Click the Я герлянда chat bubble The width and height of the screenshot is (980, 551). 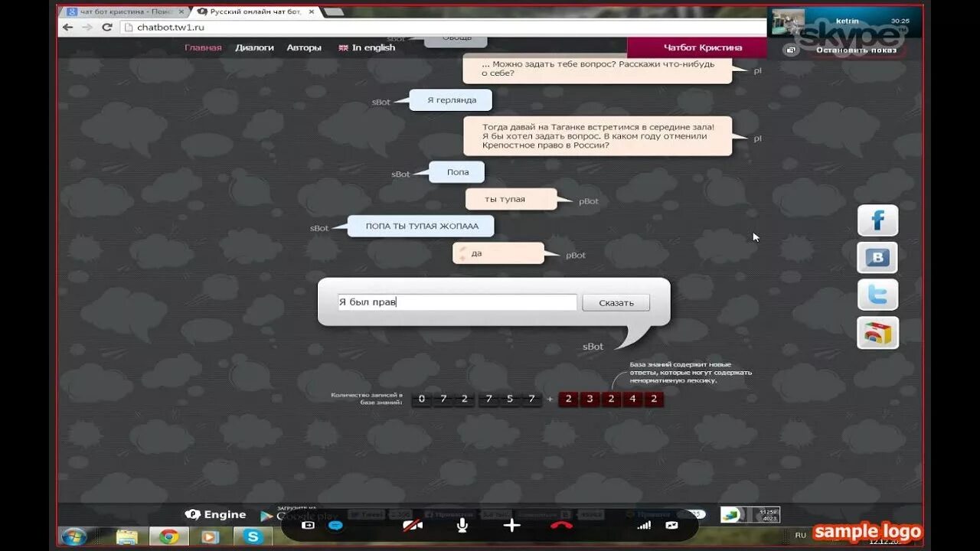[x=450, y=100]
